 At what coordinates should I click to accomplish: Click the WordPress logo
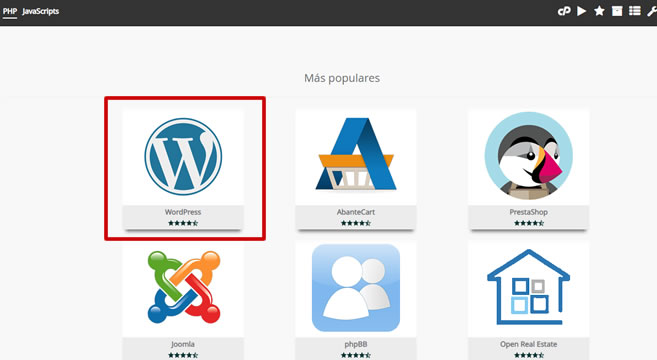coord(183,157)
